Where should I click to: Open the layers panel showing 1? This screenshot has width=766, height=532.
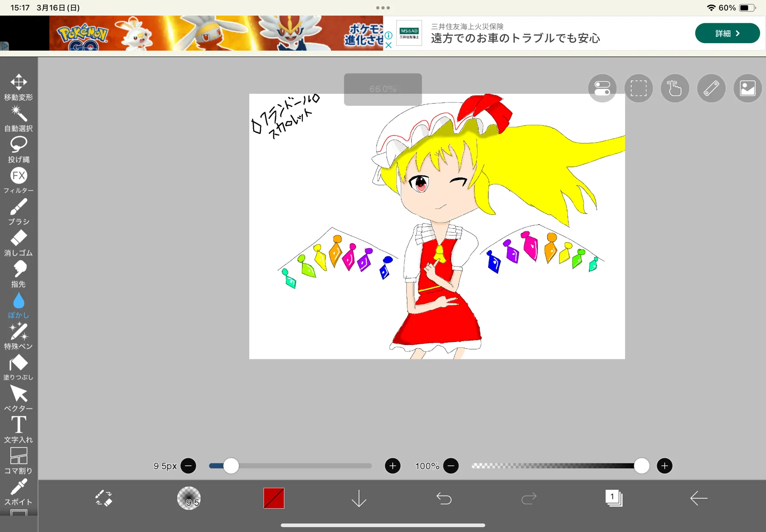[613, 498]
